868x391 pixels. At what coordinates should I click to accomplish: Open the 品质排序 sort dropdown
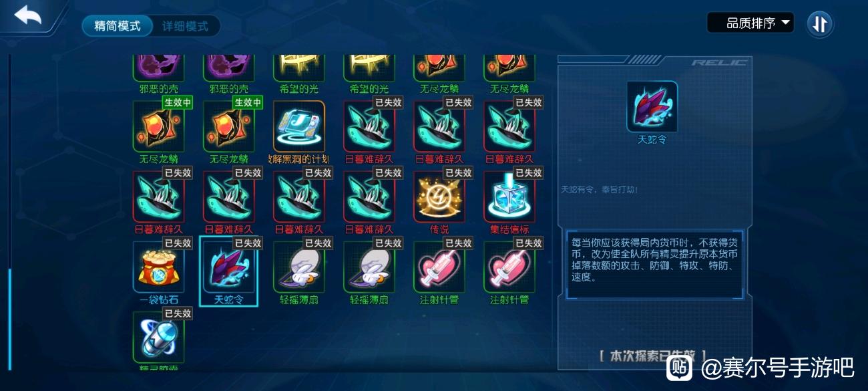pyautogui.click(x=750, y=23)
